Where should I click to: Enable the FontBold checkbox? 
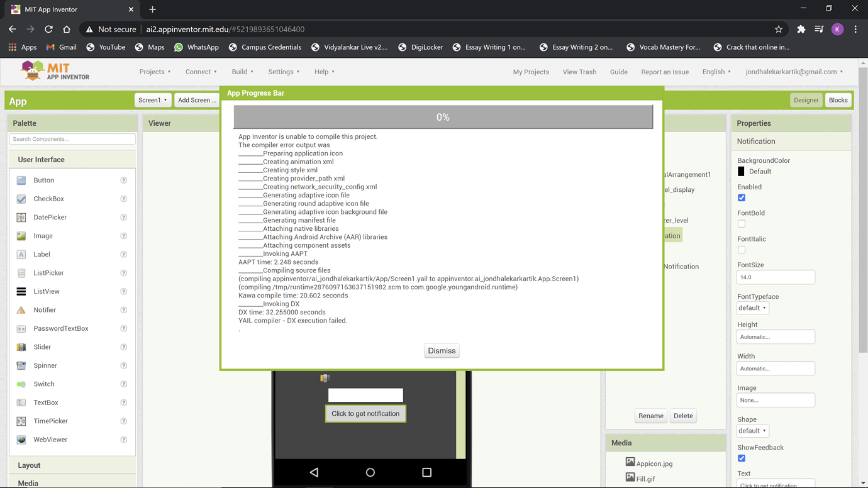(742, 224)
